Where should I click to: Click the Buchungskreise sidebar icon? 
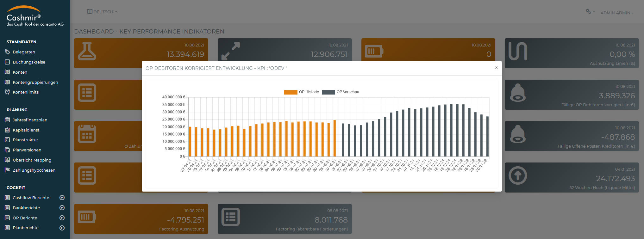click(7, 62)
